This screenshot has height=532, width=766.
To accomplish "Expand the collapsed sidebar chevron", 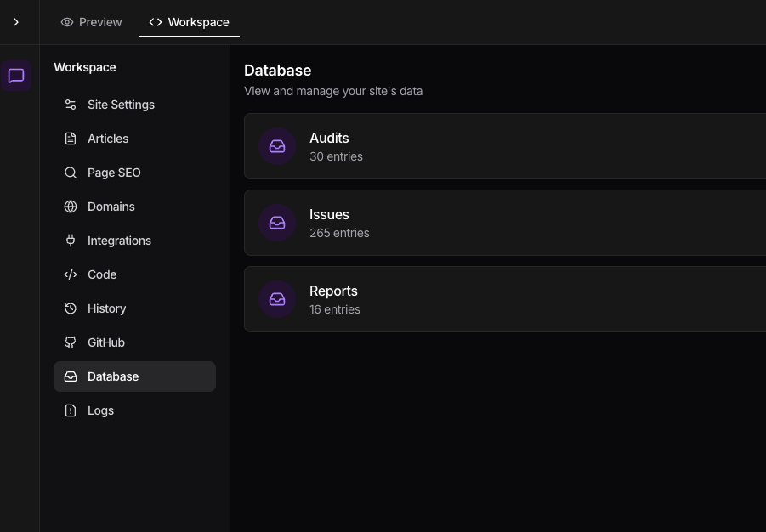I will point(16,22).
